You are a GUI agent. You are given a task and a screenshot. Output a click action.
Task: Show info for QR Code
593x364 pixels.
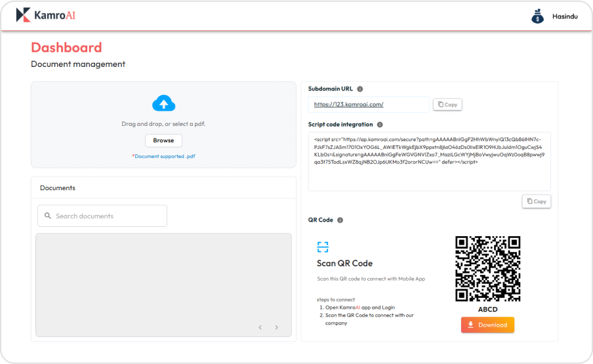[x=340, y=220]
